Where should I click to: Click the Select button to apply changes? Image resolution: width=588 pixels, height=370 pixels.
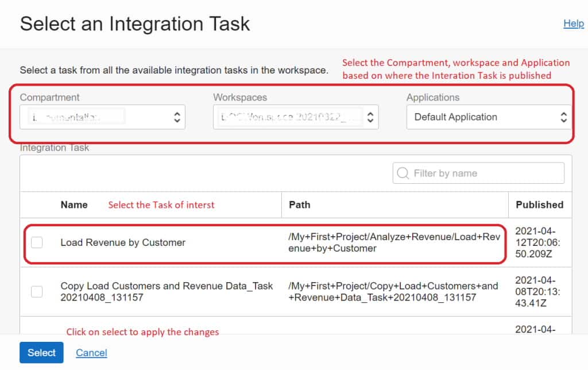pos(41,352)
